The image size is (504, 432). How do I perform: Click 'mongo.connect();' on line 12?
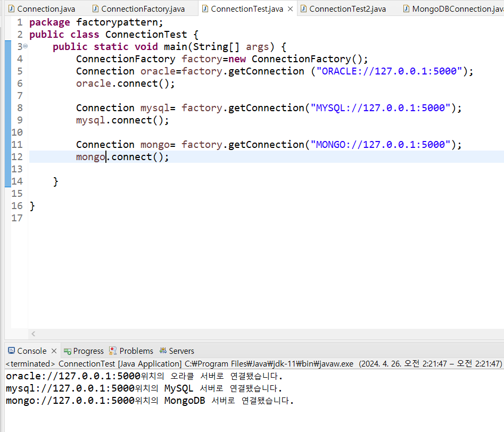[x=122, y=157]
